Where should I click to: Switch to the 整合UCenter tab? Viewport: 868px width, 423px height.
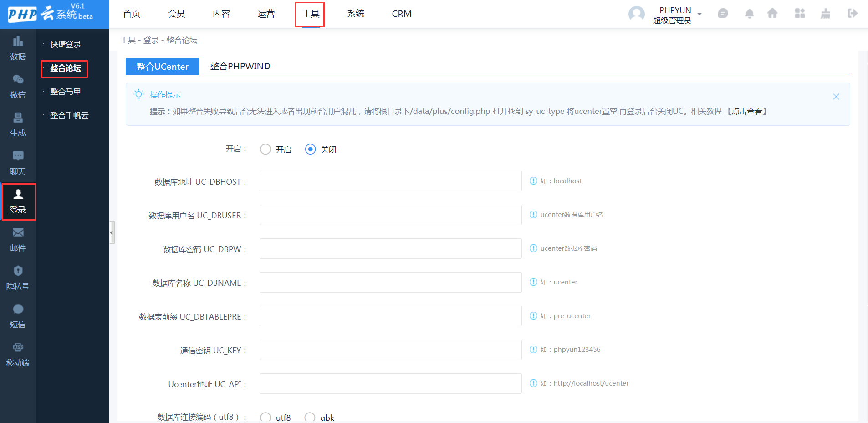click(x=163, y=67)
